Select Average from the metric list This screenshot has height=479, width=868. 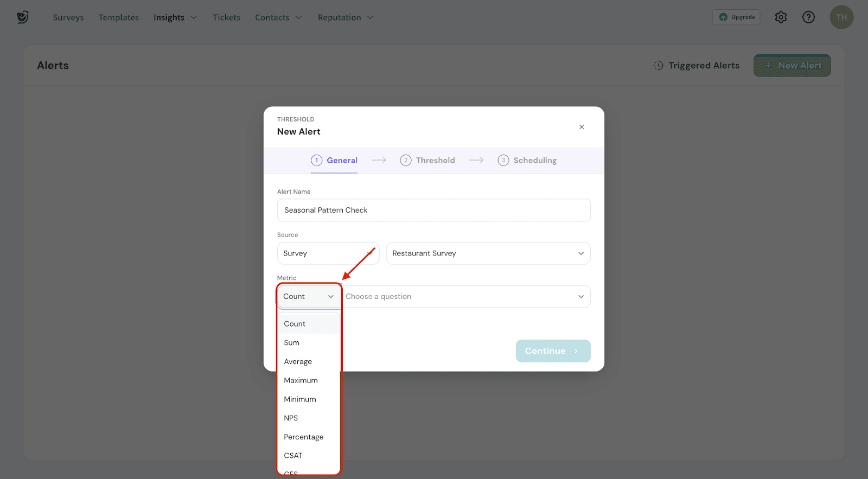tap(298, 362)
